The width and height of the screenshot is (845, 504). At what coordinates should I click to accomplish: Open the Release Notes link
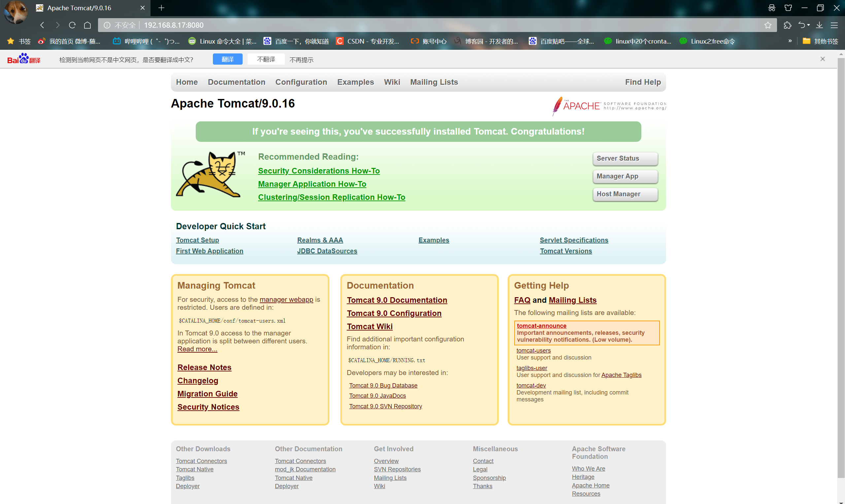(204, 367)
